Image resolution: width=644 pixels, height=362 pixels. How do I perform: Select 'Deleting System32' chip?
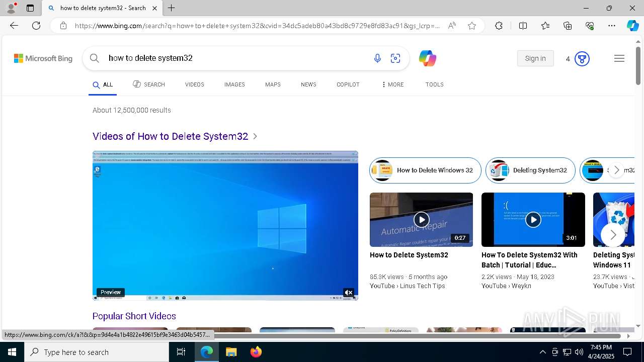click(530, 170)
